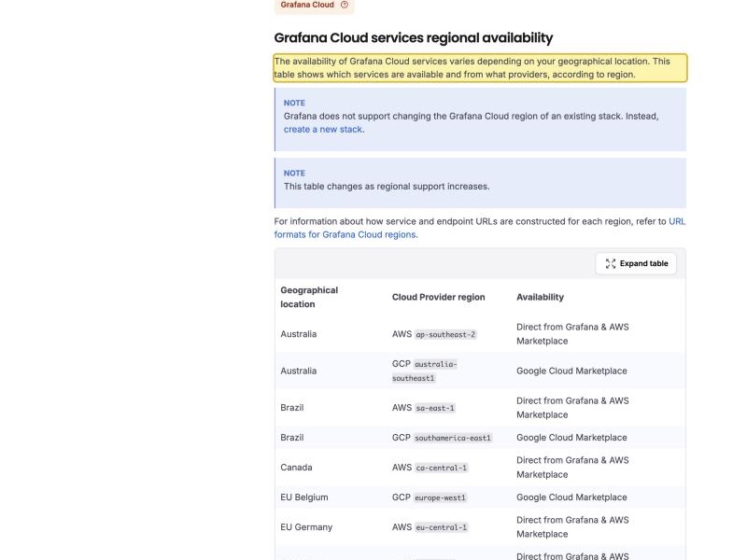
Task: Click the highlighted availability intro paragraph
Action: tap(480, 67)
